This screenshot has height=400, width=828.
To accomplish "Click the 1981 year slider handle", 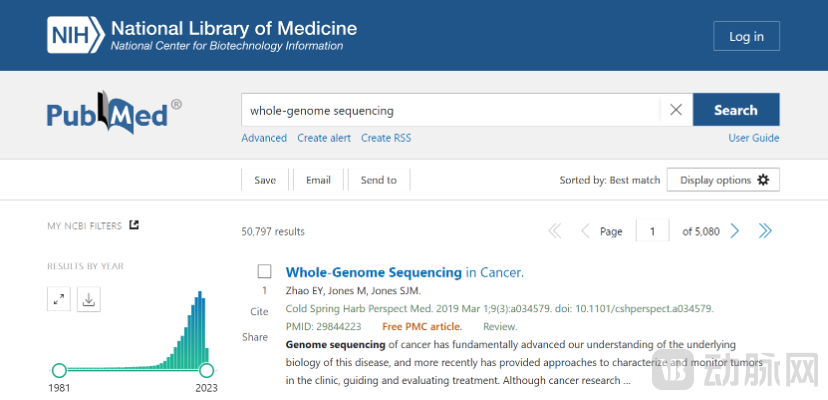I will point(59,370).
